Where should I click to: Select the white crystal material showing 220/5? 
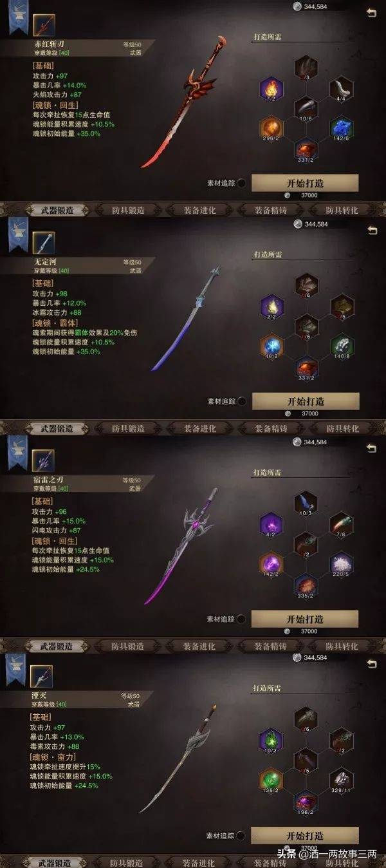click(x=340, y=565)
